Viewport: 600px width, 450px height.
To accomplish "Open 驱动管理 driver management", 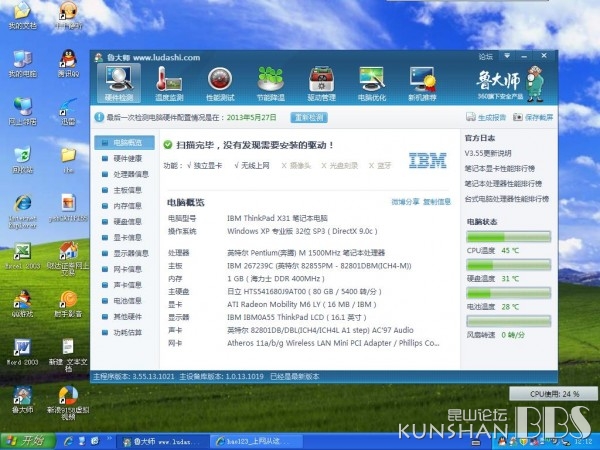I will [x=321, y=83].
